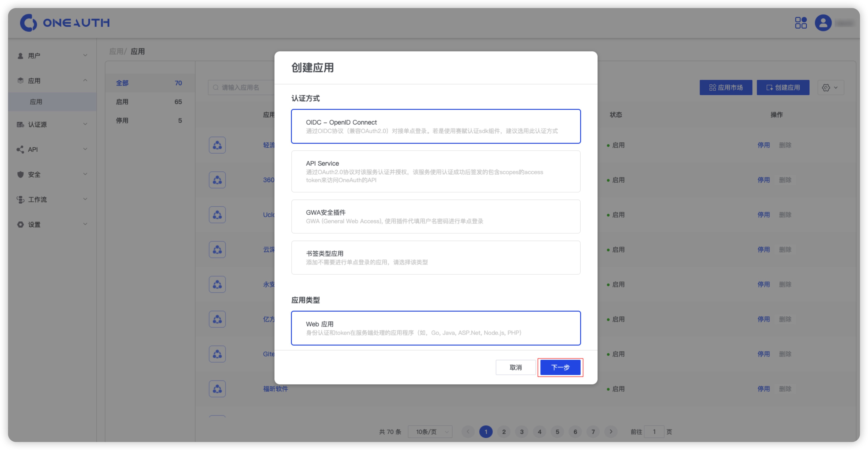Expand the API sidebar chevron
The height and width of the screenshot is (450, 868).
point(85,149)
